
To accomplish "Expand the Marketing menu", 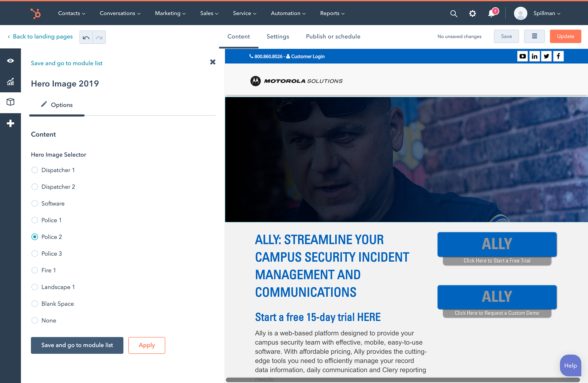I will [x=170, y=13].
